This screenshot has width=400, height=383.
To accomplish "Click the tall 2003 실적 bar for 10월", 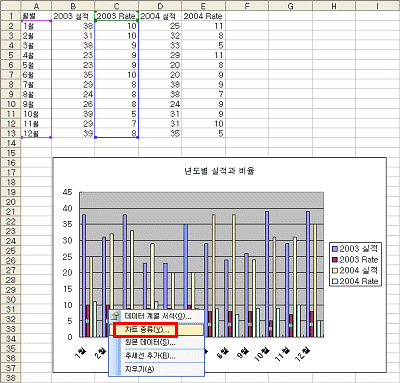I will point(267,274).
